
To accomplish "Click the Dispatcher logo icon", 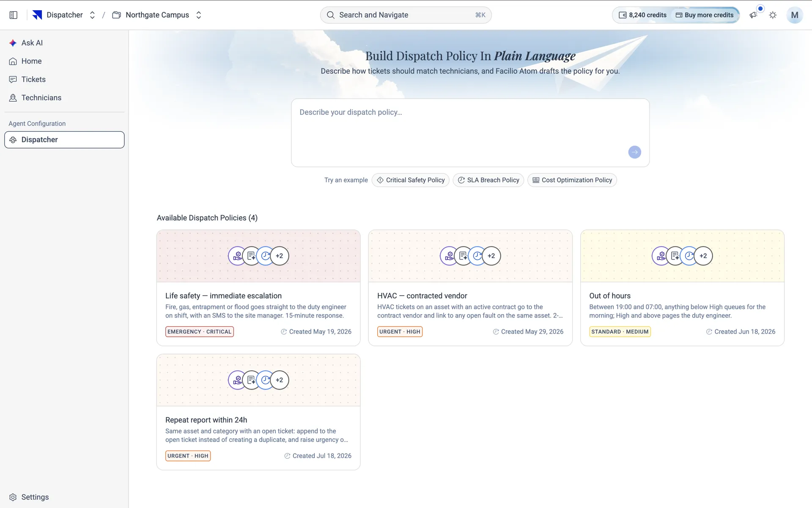I will (37, 15).
